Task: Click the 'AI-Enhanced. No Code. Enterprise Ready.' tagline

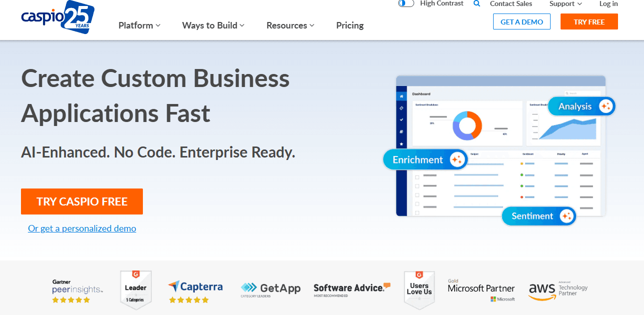Action: tap(158, 152)
